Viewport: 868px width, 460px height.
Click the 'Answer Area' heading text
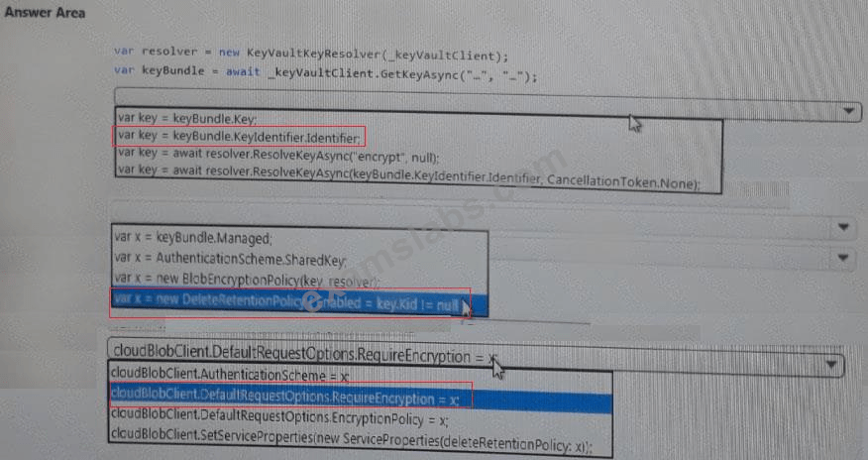click(x=45, y=12)
